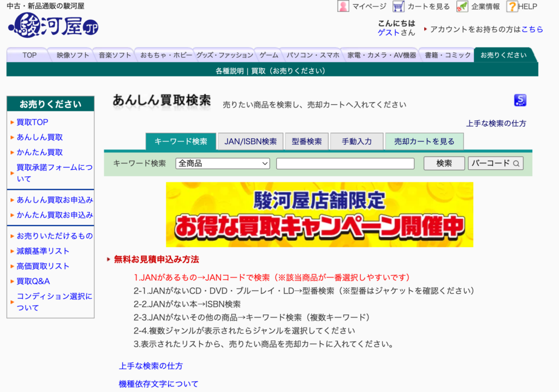The width and height of the screenshot is (559, 392).
Task: Click こちら login link
Action: pos(532,29)
